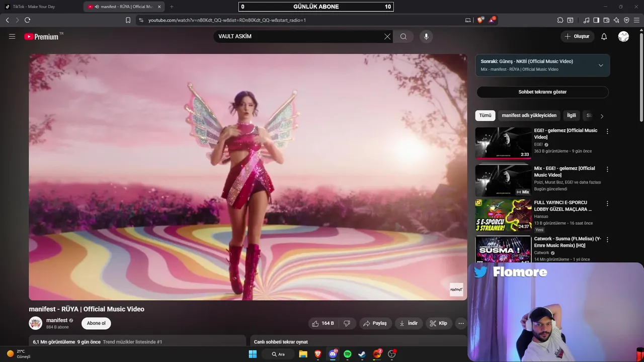Show more filter chips with the right arrow
The image size is (644, 362).
602,116
